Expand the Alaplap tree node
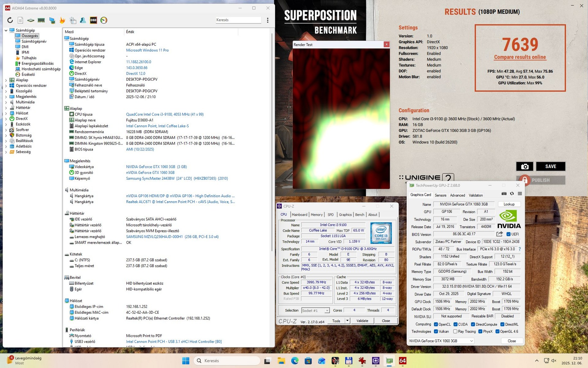 (x=6, y=80)
